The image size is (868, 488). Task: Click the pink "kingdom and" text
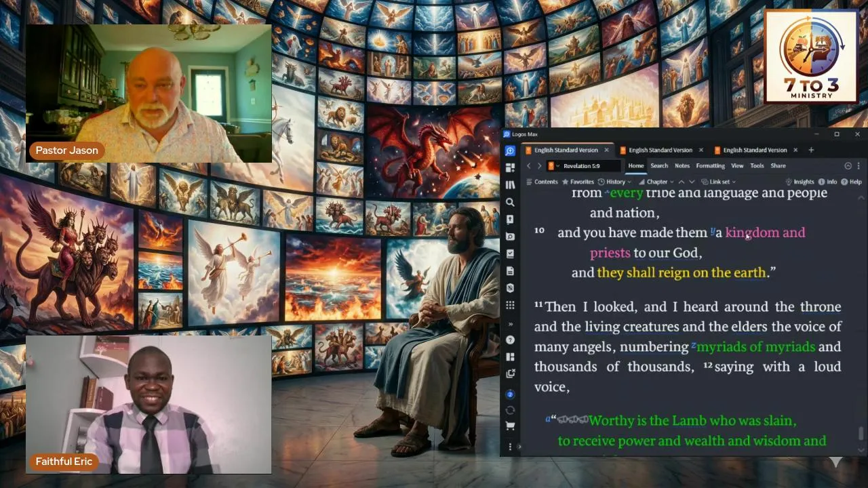coord(765,232)
